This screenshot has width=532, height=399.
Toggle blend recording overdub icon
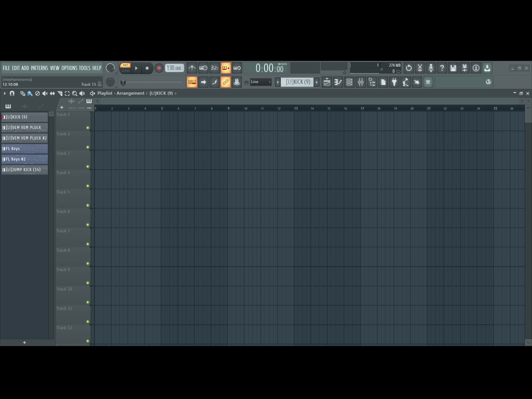[x=226, y=68]
